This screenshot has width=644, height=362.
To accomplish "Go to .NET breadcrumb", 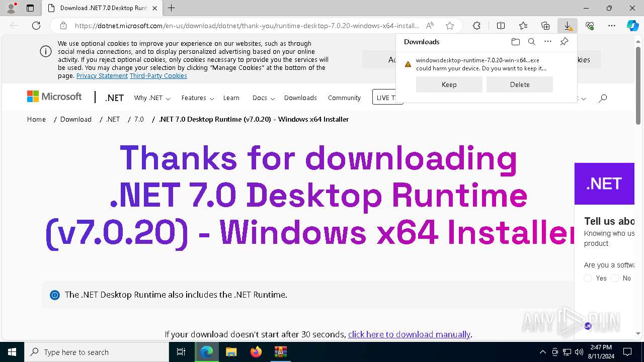I will [113, 119].
